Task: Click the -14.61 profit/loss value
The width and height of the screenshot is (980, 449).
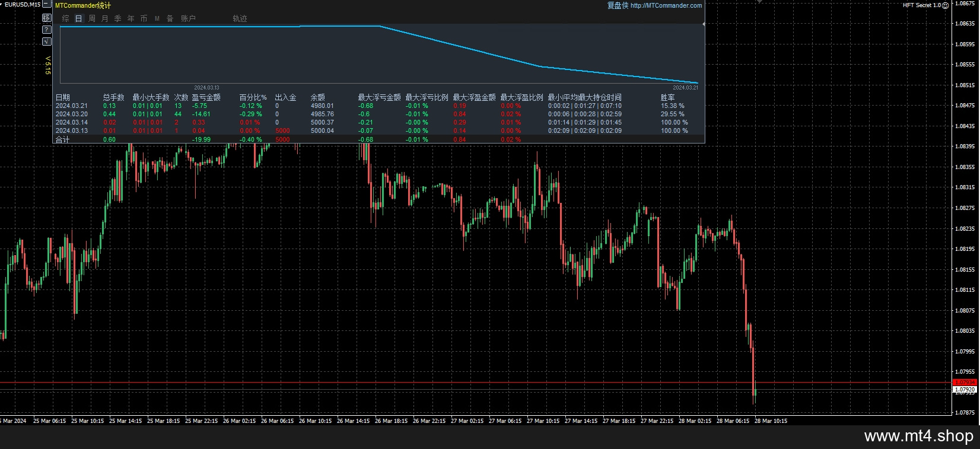Action: click(x=201, y=114)
